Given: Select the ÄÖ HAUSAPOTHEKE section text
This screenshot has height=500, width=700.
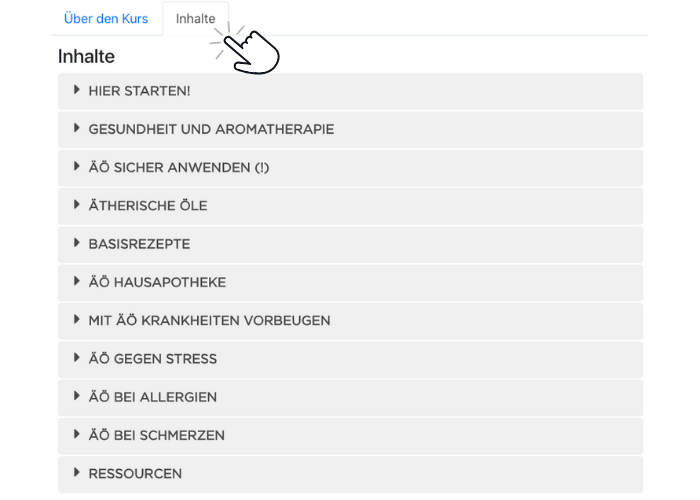Looking at the screenshot, I should 157,283.
